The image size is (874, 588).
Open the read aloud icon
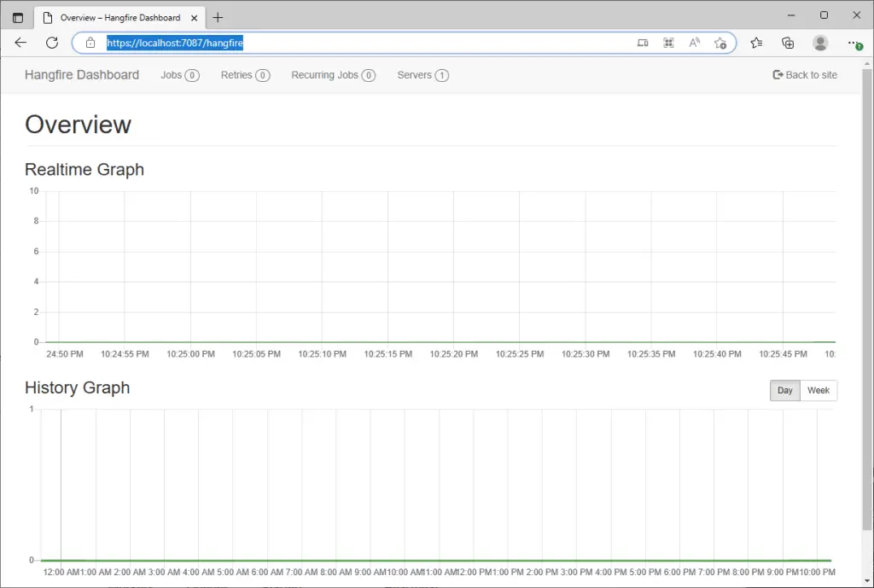coord(694,43)
